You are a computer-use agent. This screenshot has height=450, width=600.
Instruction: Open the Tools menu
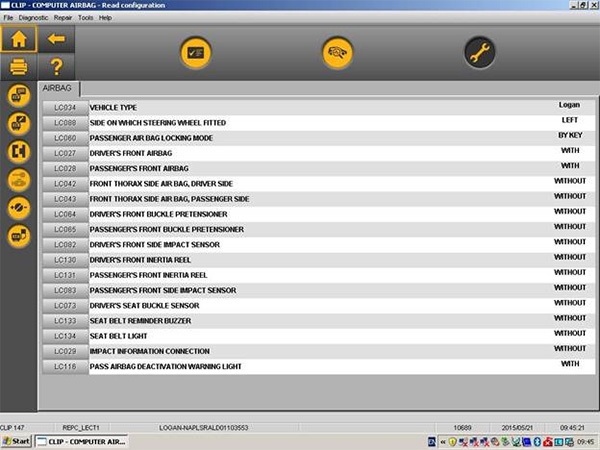click(86, 18)
